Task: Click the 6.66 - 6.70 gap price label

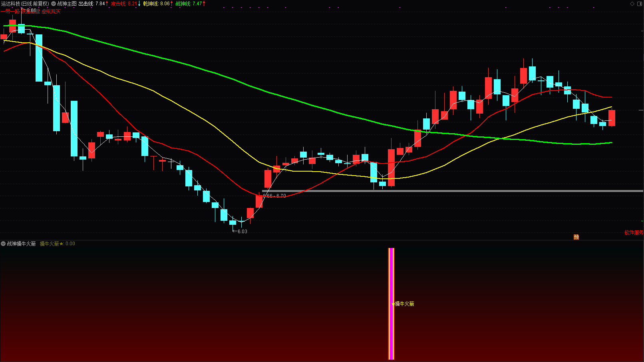Action: [x=274, y=196]
